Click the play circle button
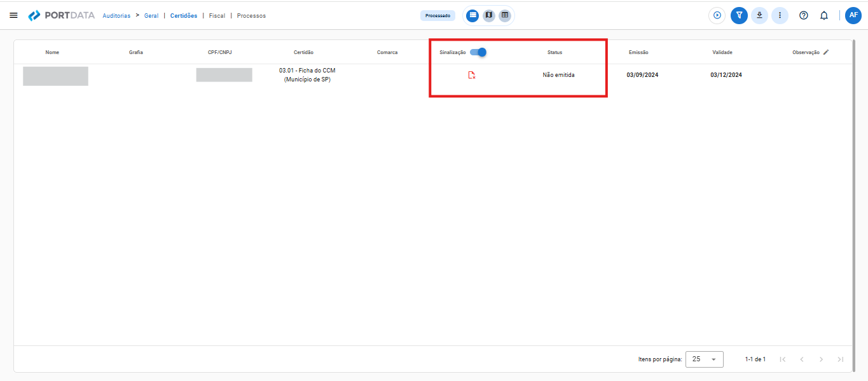 click(x=717, y=15)
